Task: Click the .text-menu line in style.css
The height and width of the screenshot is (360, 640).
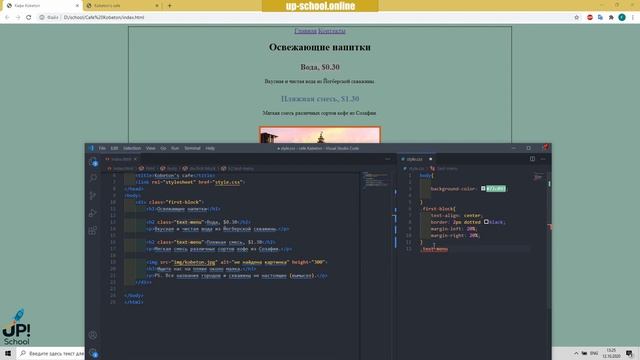Action: 435,249
